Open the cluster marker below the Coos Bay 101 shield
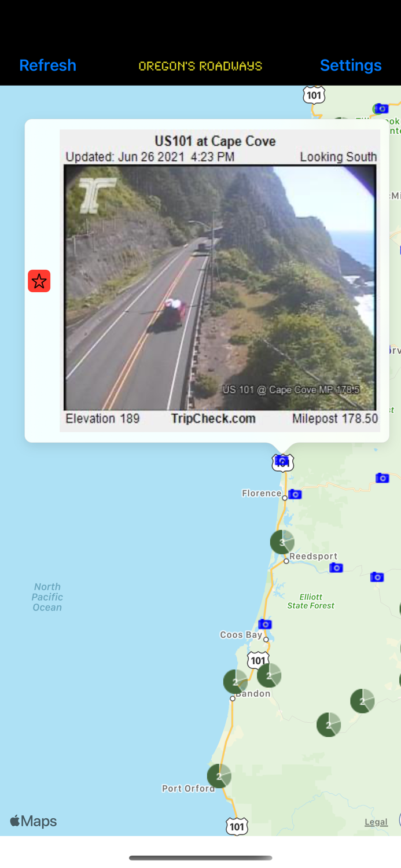The width and height of the screenshot is (401, 868). click(269, 675)
